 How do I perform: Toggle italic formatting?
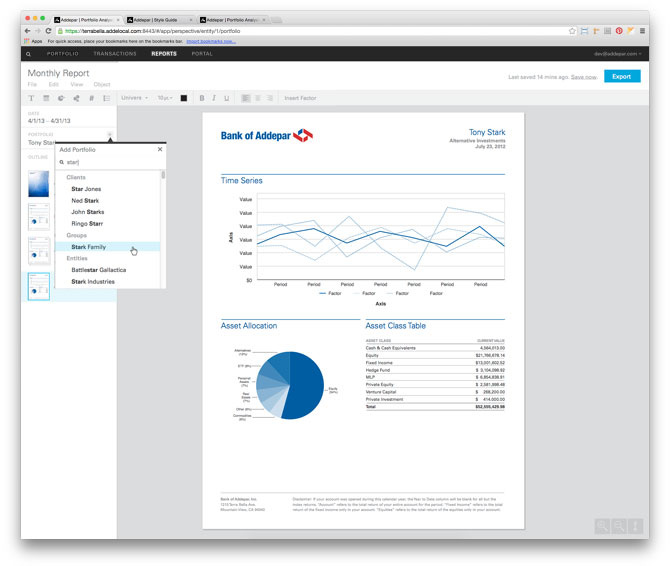point(214,98)
